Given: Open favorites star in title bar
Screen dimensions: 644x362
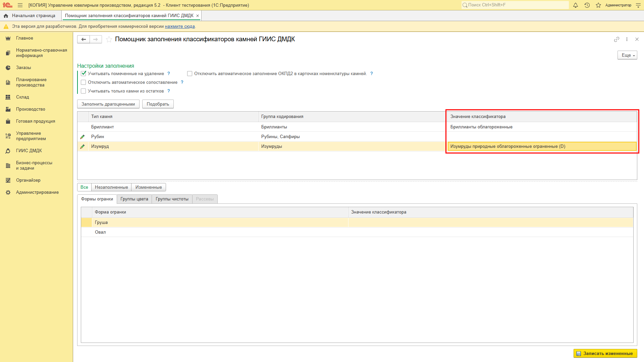Looking at the screenshot, I should click(598, 5).
